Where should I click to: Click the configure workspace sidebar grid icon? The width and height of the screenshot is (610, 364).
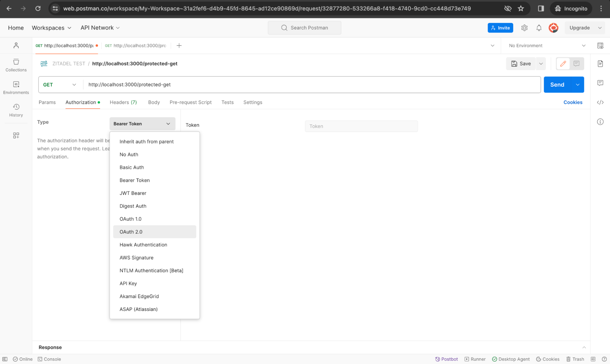point(16,135)
